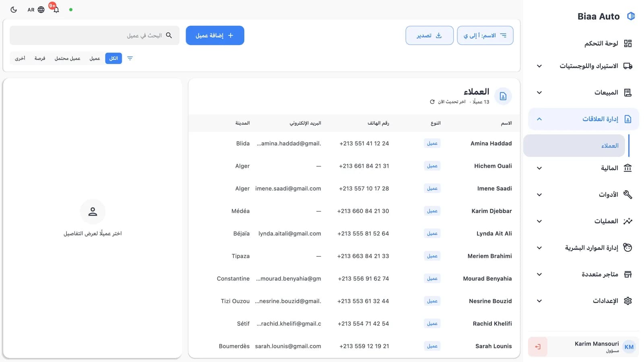
Task: Open العملاء sidebar submenu item
Action: [574, 146]
